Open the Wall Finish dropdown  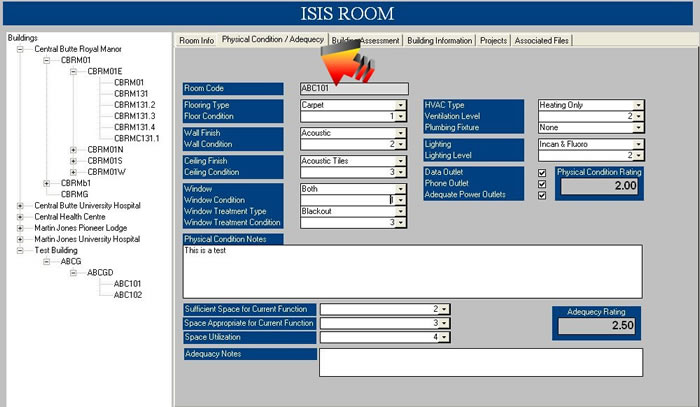point(400,133)
